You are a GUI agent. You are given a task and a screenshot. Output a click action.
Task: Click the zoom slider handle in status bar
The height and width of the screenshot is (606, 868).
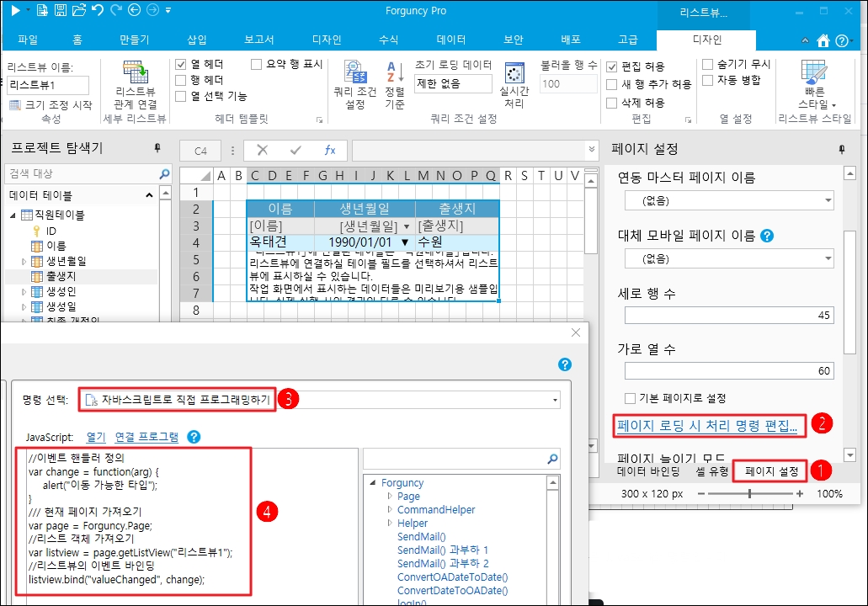tap(748, 494)
